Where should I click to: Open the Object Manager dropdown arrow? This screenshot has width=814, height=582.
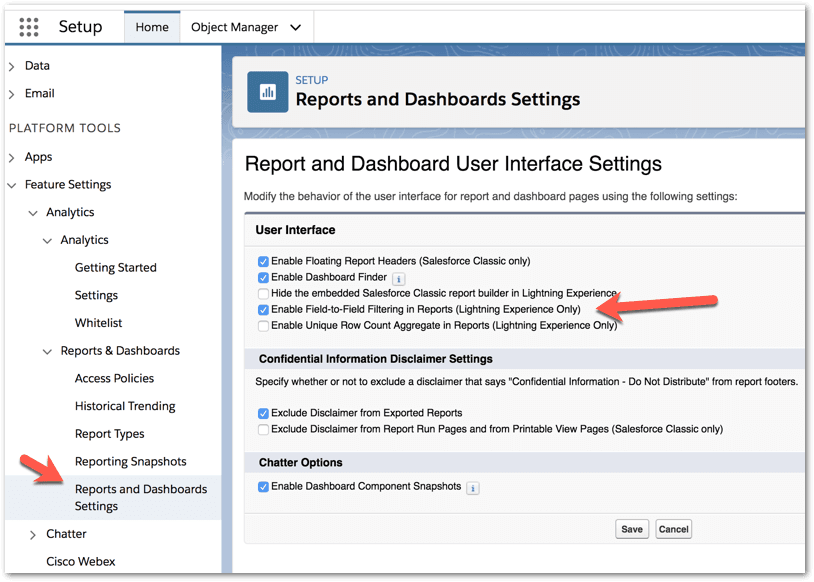295,28
